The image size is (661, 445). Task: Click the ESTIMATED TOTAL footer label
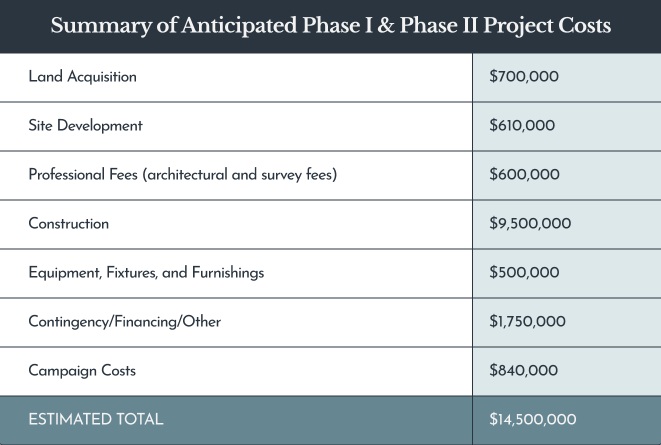pyautogui.click(x=95, y=420)
